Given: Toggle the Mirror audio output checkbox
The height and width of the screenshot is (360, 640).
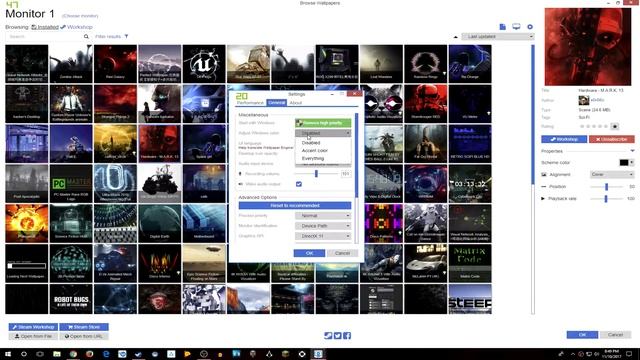Looking at the screenshot, I should point(299,184).
